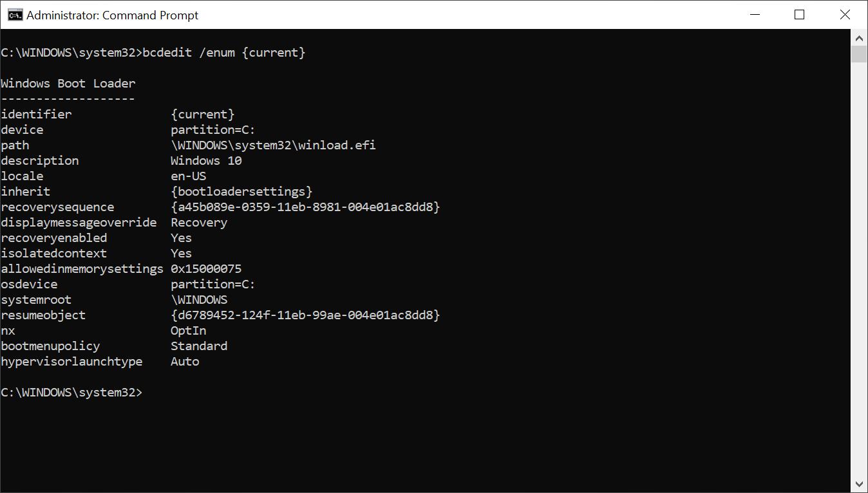Click the vertical scrollbar thumb

[x=859, y=54]
